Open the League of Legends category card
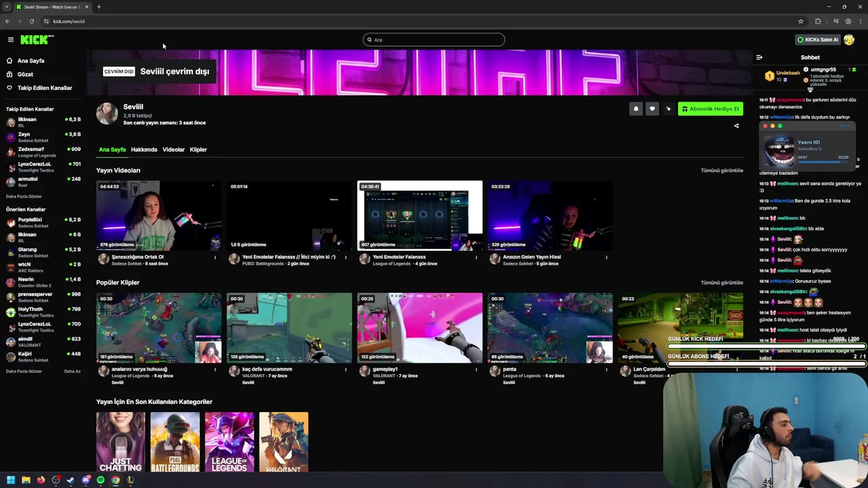The image size is (868, 488). [x=229, y=442]
